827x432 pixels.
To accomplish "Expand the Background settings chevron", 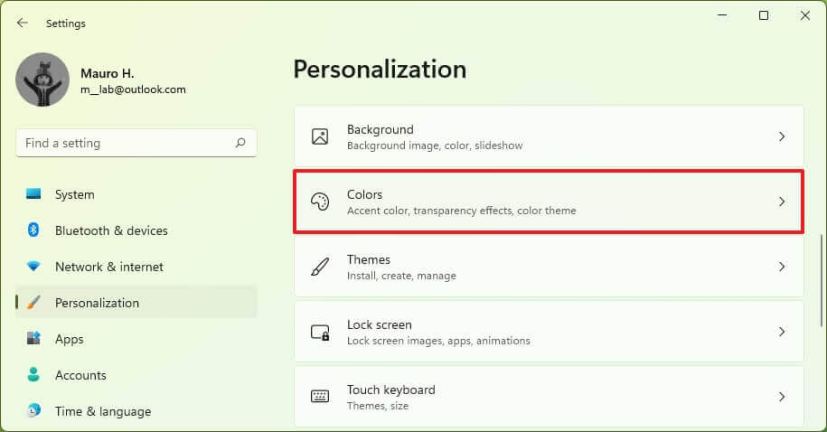I will [x=782, y=137].
